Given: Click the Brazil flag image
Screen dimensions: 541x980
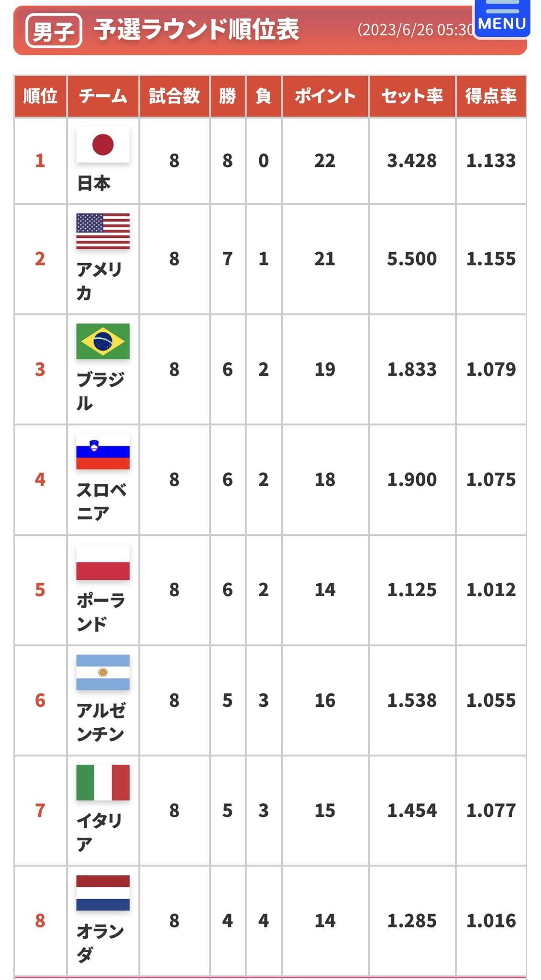Looking at the screenshot, I should 103,341.
